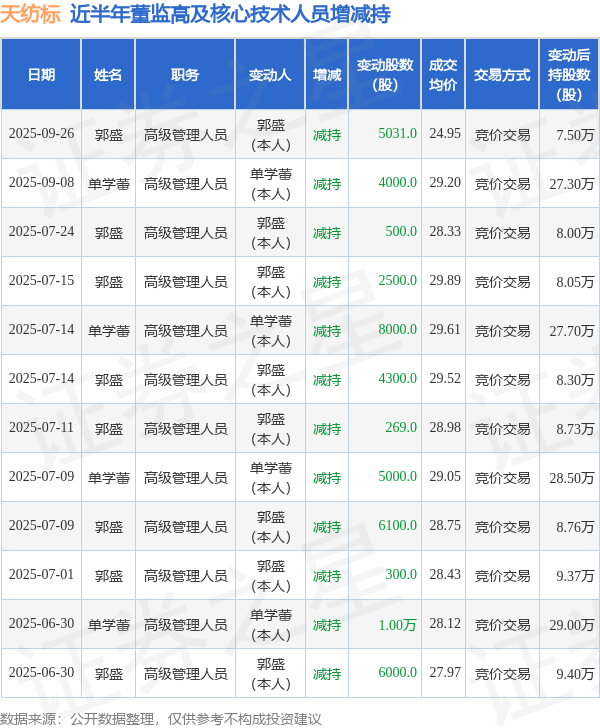This screenshot has width=600, height=728.
Task: Select average price 29.61
Action: coord(445,330)
